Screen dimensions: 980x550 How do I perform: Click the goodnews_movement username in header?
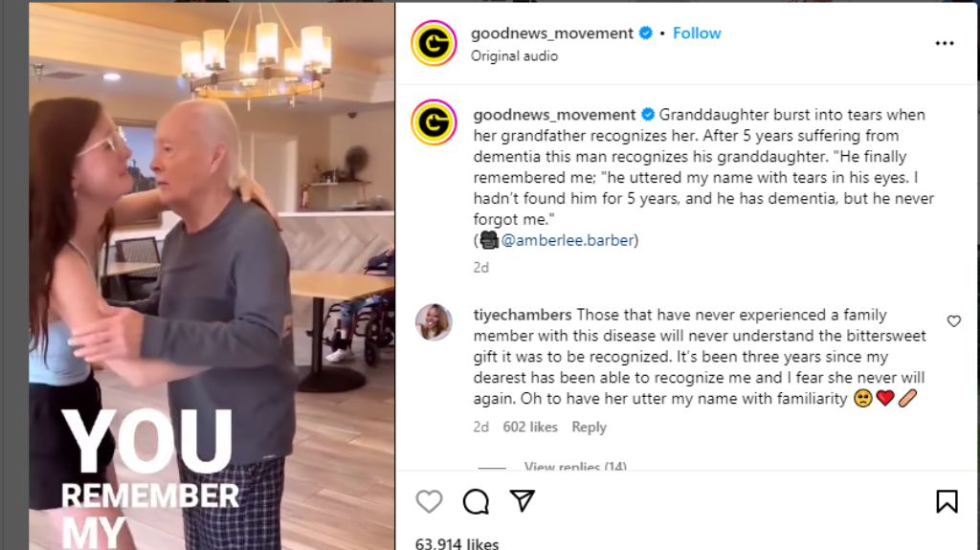[x=552, y=33]
